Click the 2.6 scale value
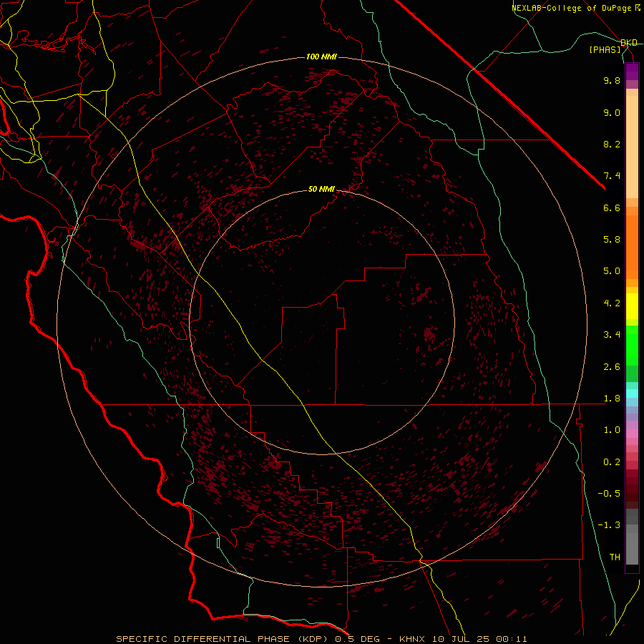The height and width of the screenshot is (644, 644). tap(612, 367)
